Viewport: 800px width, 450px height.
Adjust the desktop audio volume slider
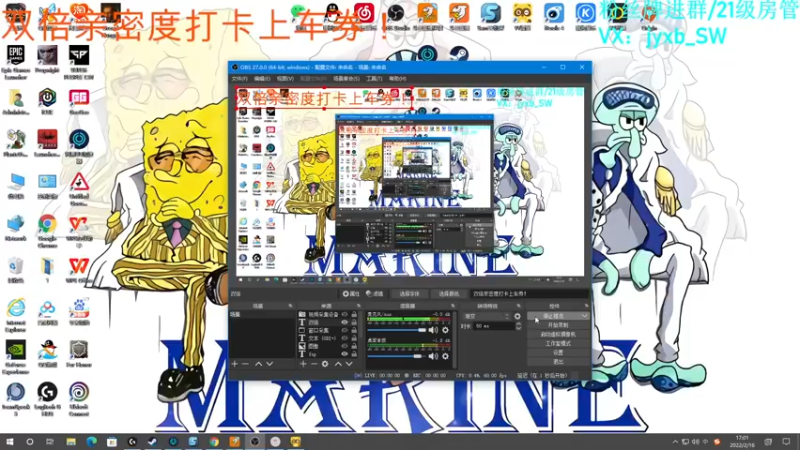(x=397, y=356)
